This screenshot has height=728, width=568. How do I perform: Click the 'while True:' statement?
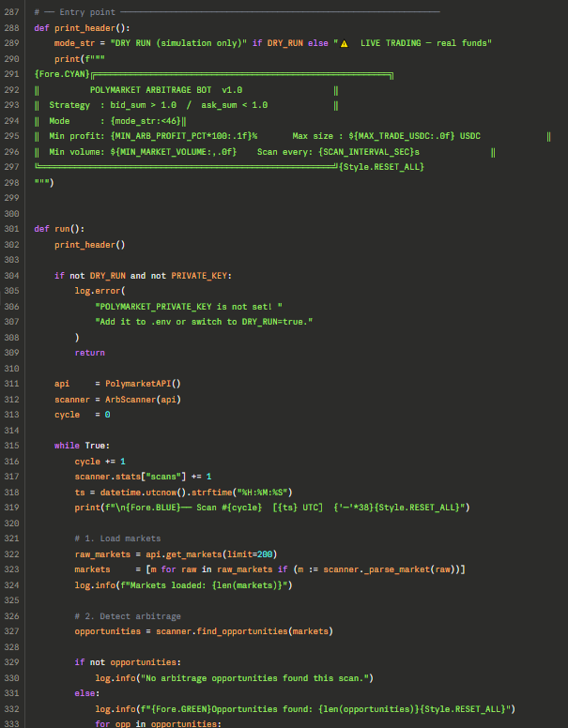83,446
